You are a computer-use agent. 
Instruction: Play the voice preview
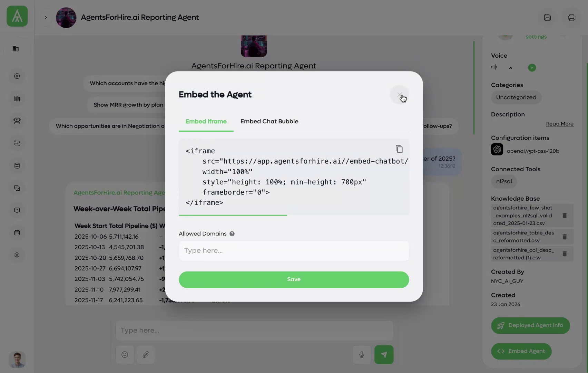(x=532, y=68)
